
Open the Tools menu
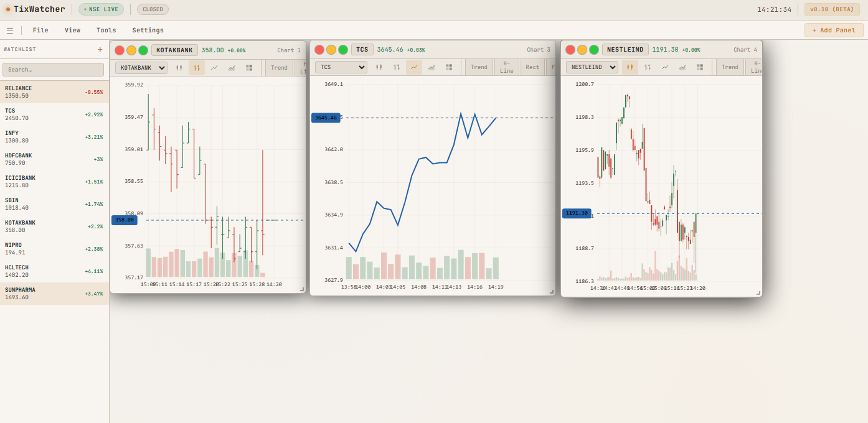coord(106,30)
